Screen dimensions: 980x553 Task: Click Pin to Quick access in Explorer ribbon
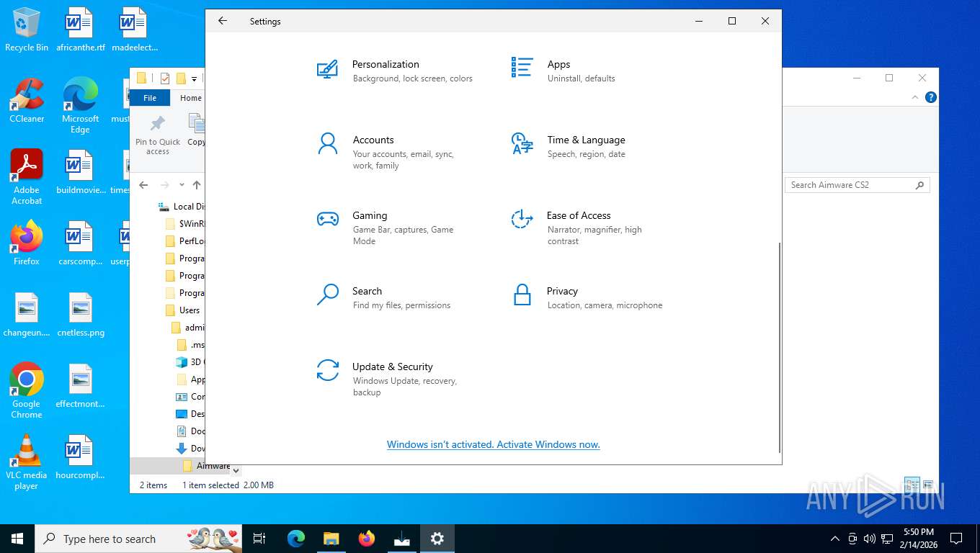[x=158, y=135]
